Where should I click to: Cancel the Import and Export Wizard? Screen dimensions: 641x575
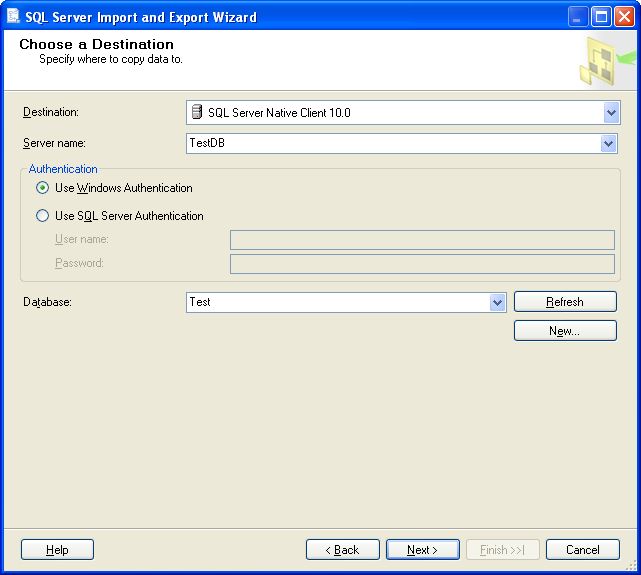pos(583,550)
